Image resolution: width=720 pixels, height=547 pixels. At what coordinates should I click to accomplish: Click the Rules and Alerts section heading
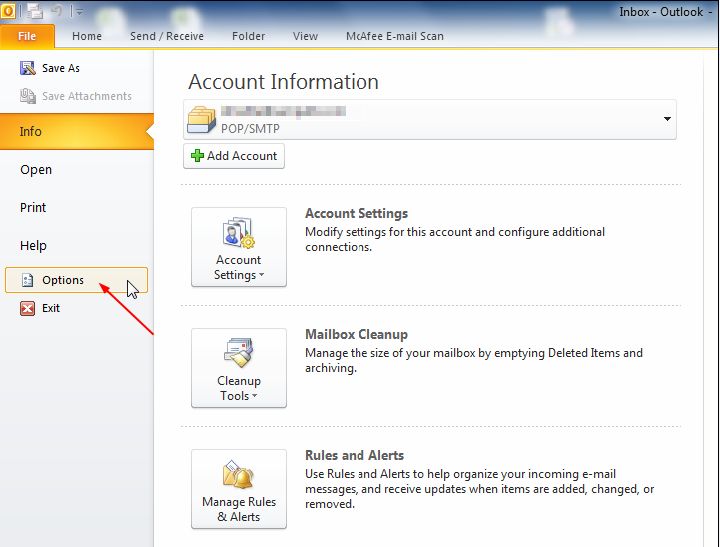(x=354, y=455)
